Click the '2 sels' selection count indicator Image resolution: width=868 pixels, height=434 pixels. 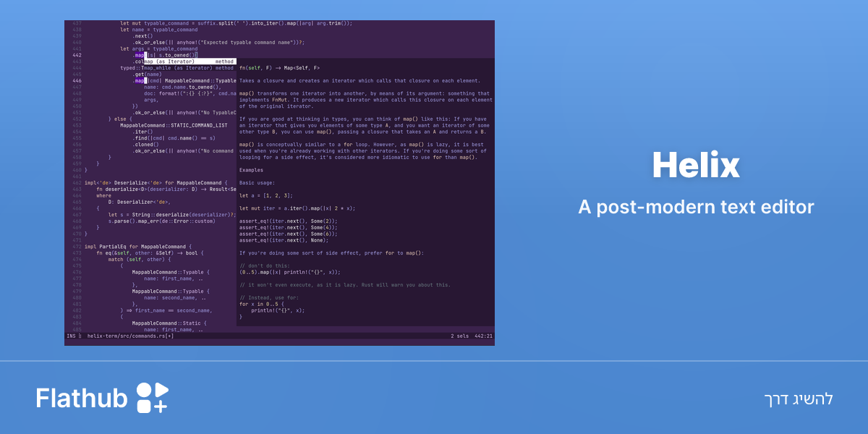coord(459,336)
